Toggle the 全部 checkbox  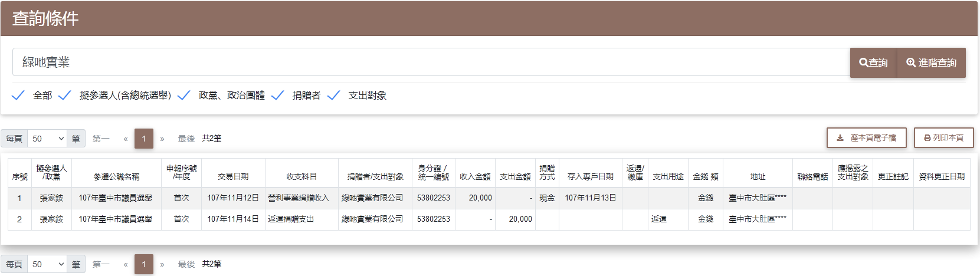click(x=18, y=96)
